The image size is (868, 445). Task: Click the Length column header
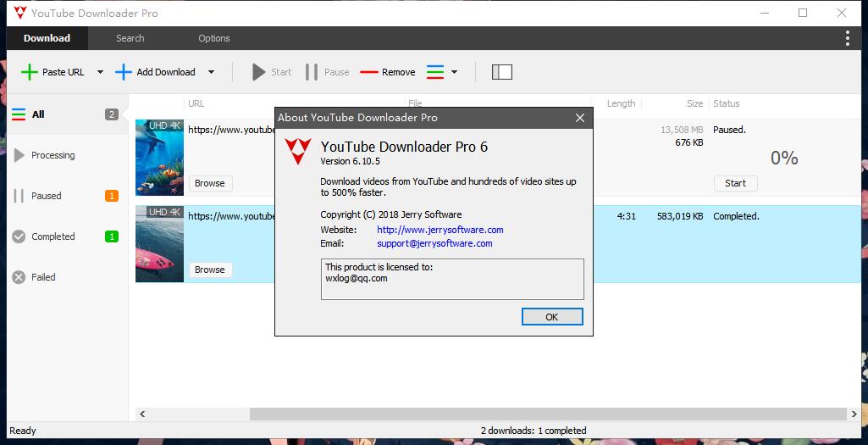(x=621, y=103)
